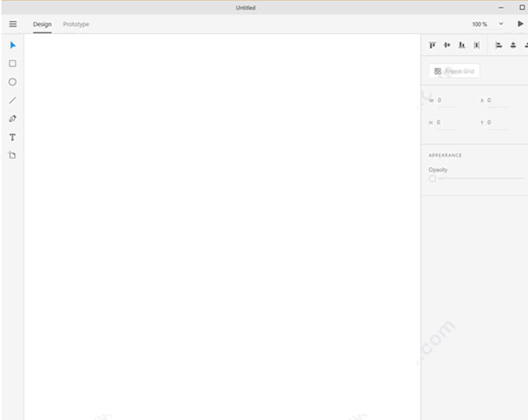Image resolution: width=528 pixels, height=420 pixels.
Task: Select the Line tool
Action: 12,100
